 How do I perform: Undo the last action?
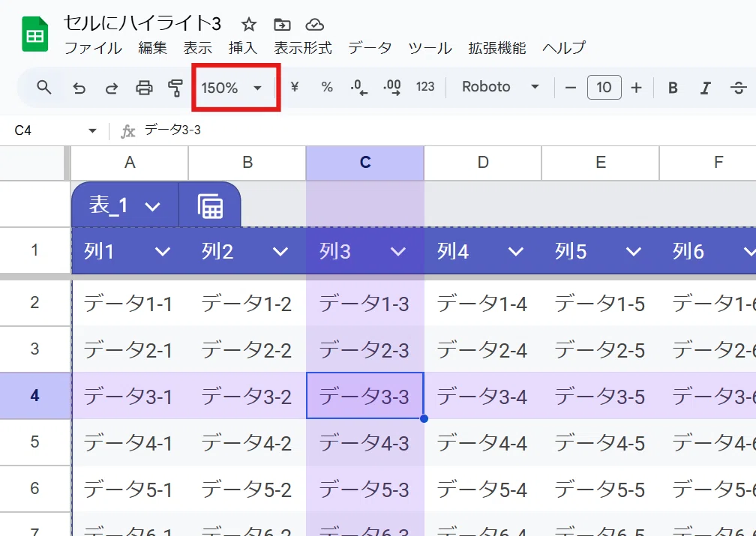click(x=79, y=88)
